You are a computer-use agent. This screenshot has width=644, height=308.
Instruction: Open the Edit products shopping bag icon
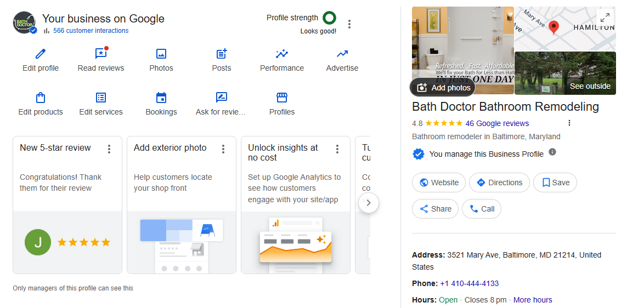coord(40,98)
